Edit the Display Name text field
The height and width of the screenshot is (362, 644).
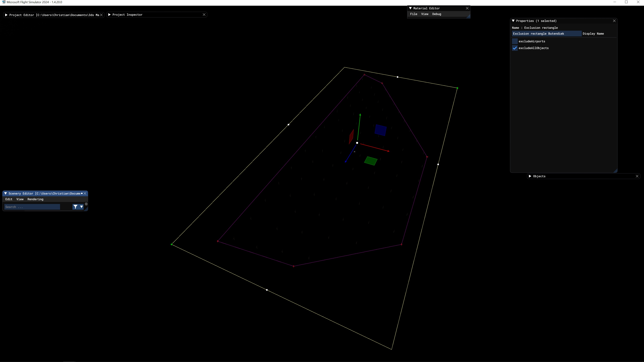point(547,34)
